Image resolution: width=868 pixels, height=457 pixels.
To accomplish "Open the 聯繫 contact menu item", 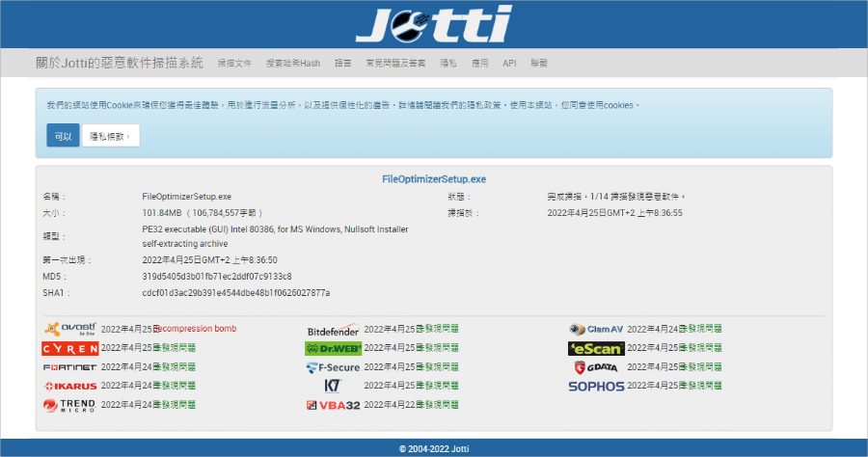I will click(x=539, y=64).
